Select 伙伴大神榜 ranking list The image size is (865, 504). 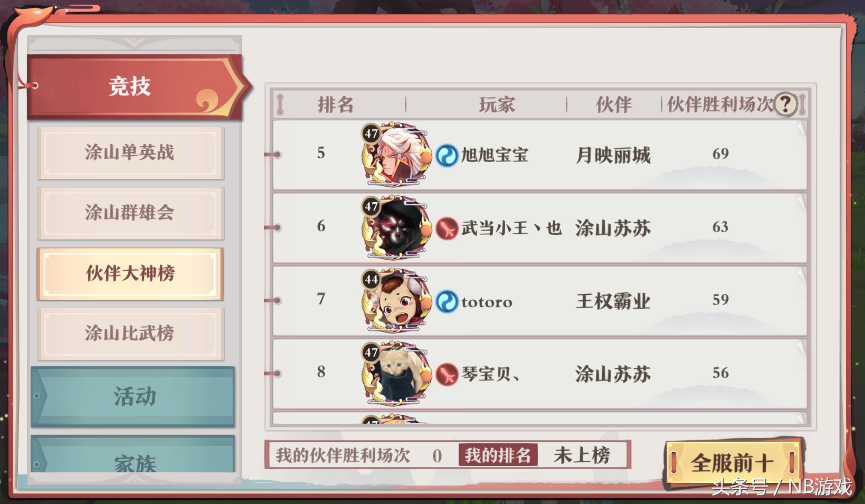pyautogui.click(x=130, y=274)
